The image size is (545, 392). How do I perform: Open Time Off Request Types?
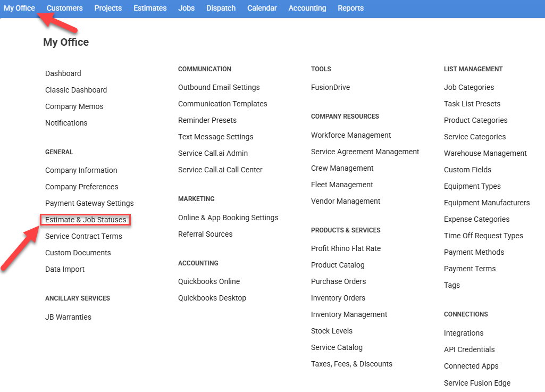pos(483,236)
